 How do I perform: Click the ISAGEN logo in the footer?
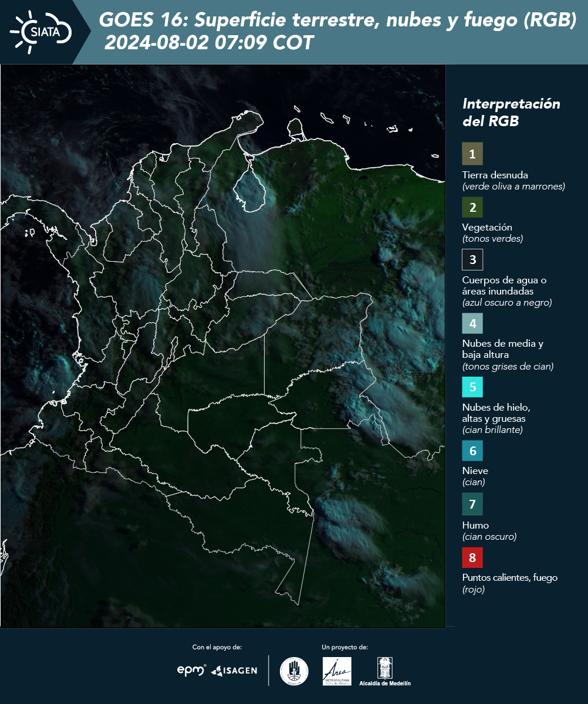click(x=234, y=671)
